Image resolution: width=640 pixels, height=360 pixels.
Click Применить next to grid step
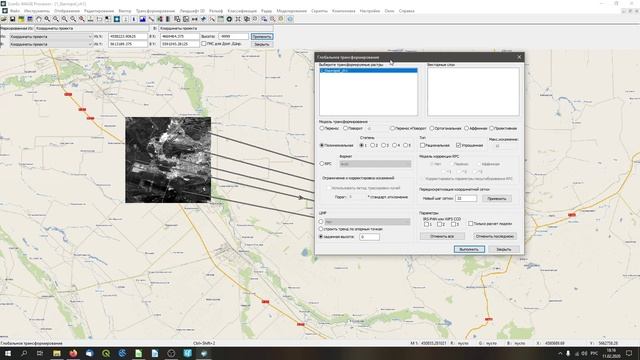coord(497,198)
